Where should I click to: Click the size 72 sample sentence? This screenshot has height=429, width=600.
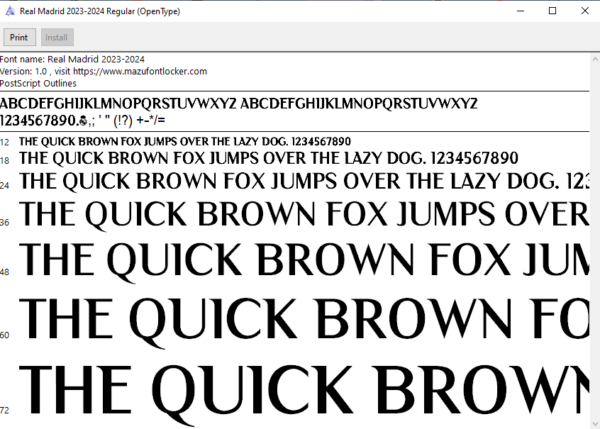[304, 394]
